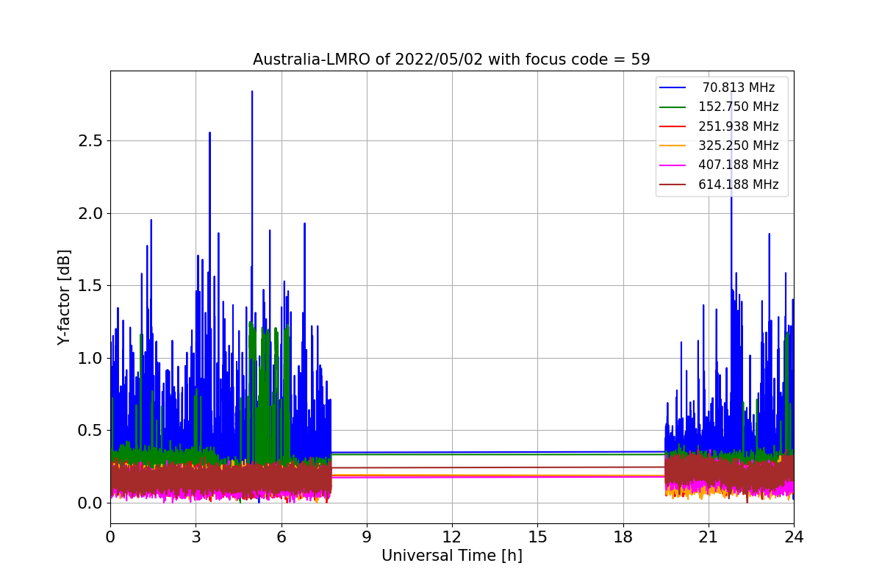Click the y-axis tick label 1.5

click(x=91, y=286)
